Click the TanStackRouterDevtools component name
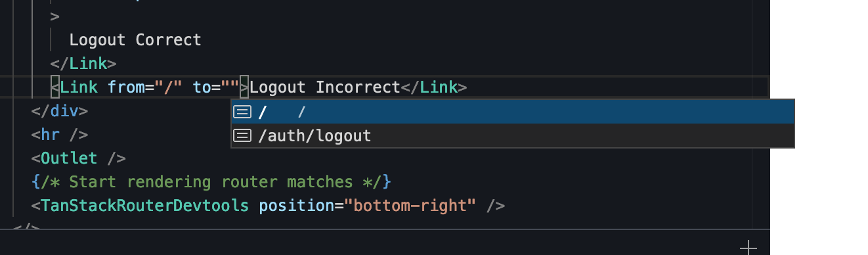Image resolution: width=868 pixels, height=255 pixels. pyautogui.click(x=145, y=205)
